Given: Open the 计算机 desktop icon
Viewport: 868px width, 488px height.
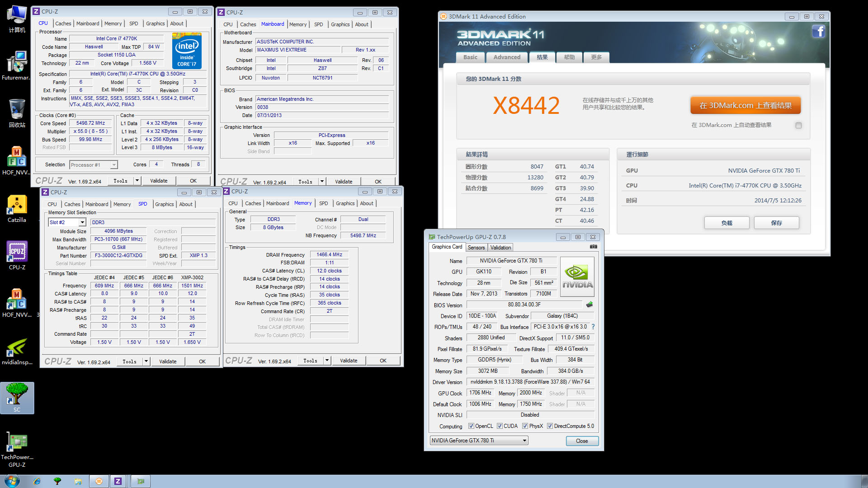Looking at the screenshot, I should pyautogui.click(x=17, y=19).
